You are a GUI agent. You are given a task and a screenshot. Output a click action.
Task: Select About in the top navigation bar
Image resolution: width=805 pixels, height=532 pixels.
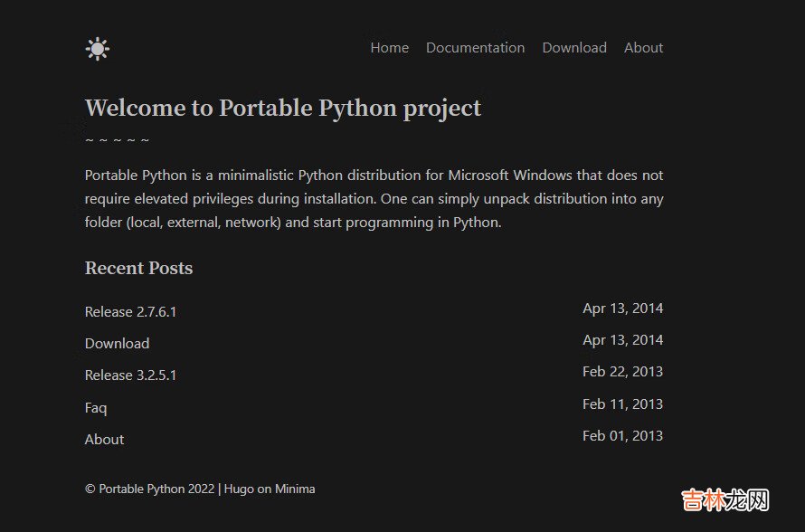pos(643,48)
